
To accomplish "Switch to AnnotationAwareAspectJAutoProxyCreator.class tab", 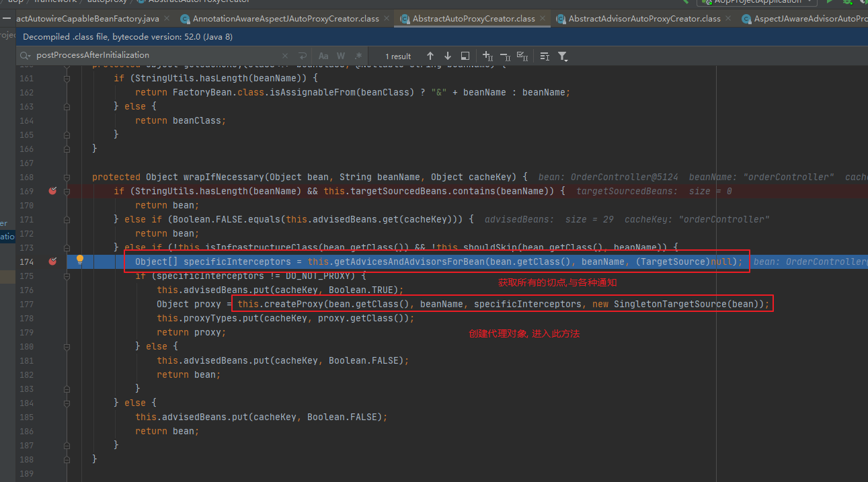I will (x=285, y=18).
